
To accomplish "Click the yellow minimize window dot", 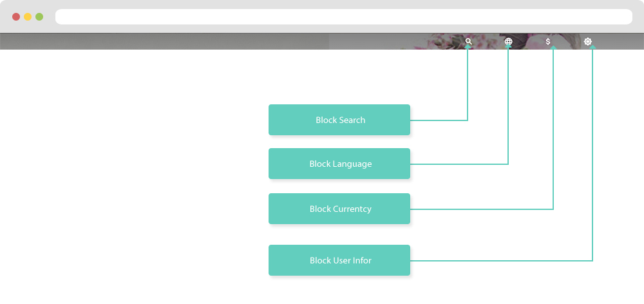I will pos(28,17).
